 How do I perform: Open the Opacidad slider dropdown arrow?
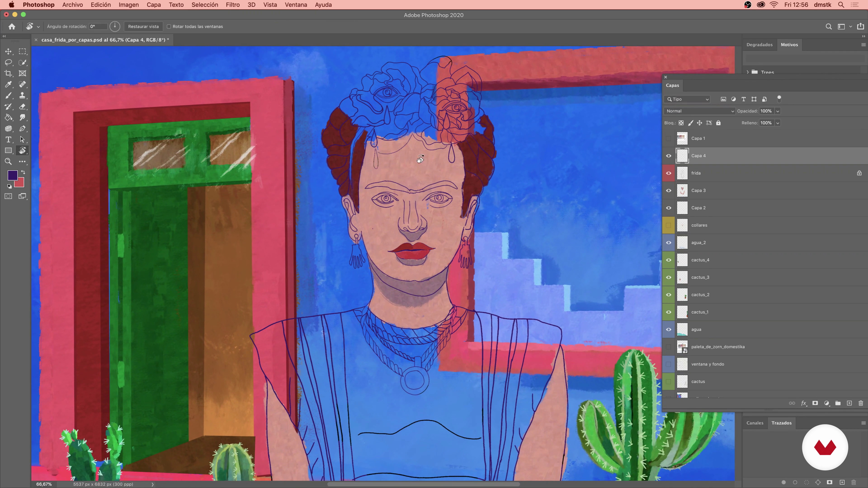pyautogui.click(x=778, y=111)
